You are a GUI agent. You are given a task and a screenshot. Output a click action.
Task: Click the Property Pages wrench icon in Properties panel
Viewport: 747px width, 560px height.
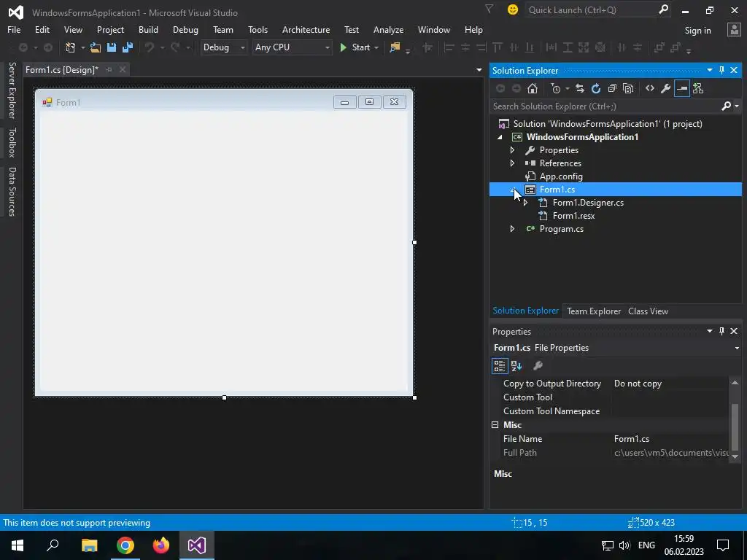pyautogui.click(x=538, y=366)
